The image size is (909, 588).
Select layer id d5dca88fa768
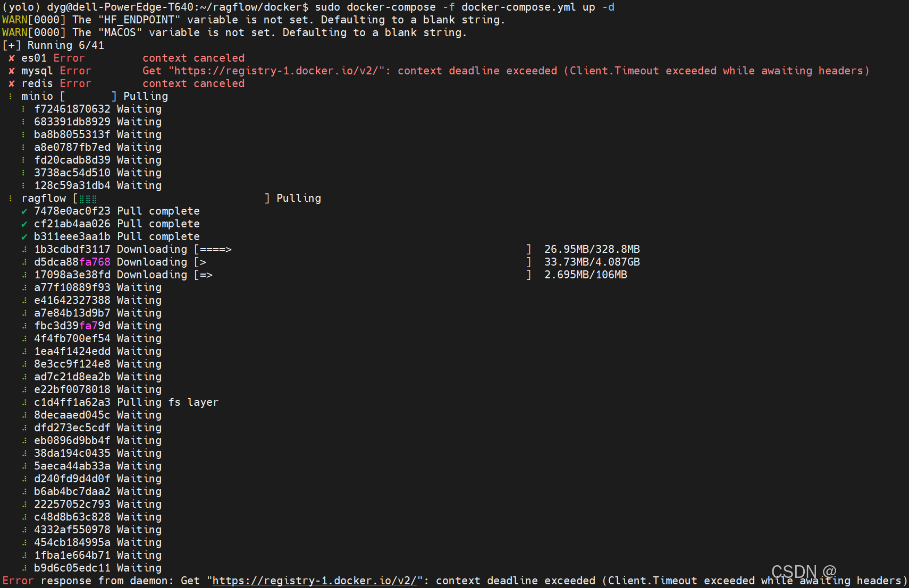click(x=72, y=262)
